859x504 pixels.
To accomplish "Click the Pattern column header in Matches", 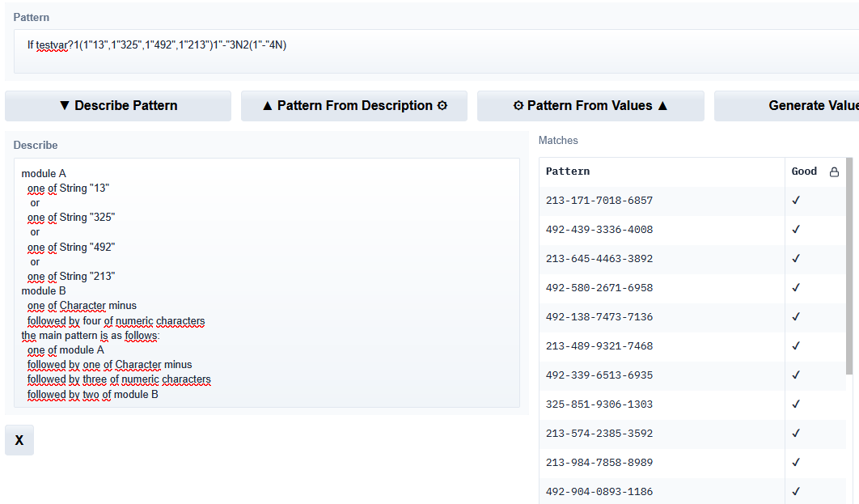I will click(568, 172).
